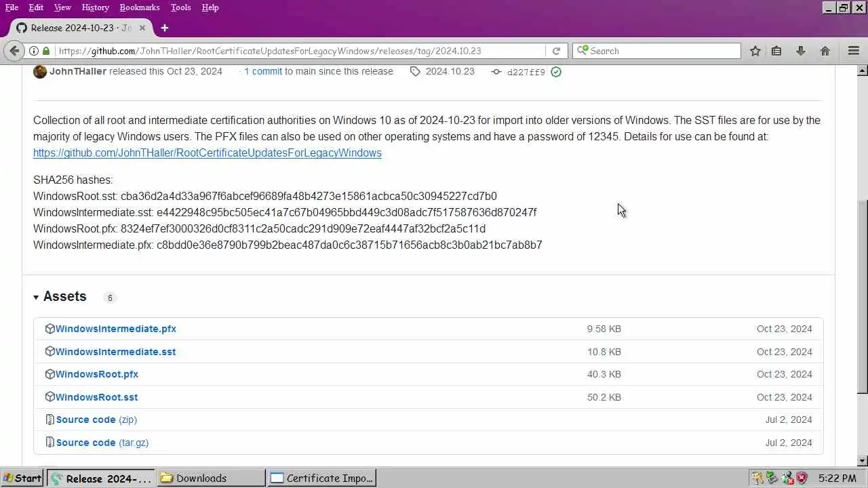Open the Bookmarks menu
This screenshot has width=868, height=488.
[x=140, y=7]
